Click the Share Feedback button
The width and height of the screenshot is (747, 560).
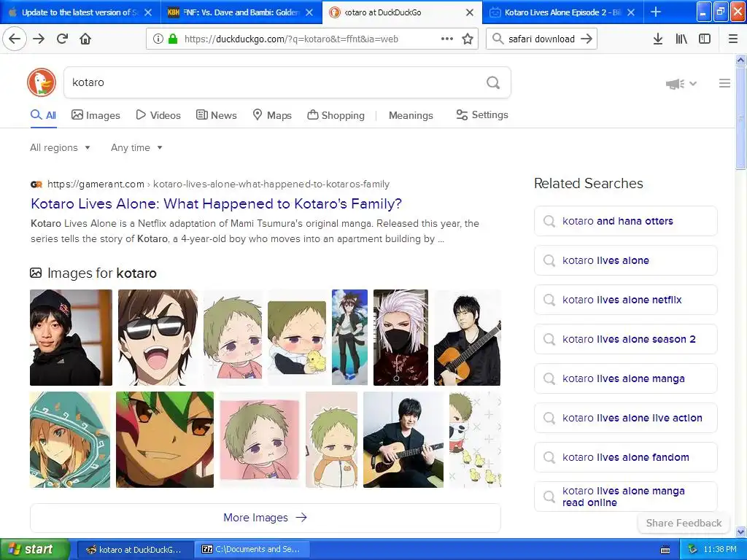click(684, 523)
